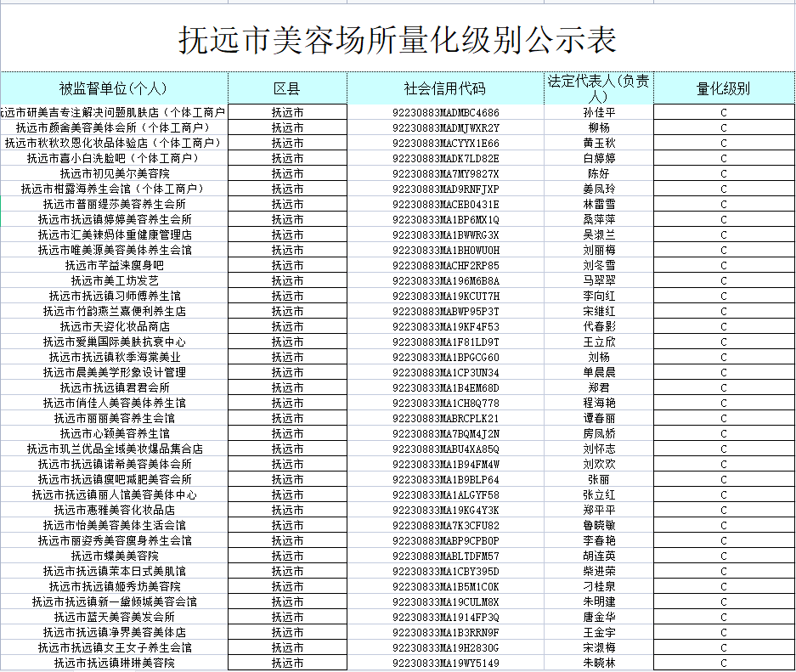Click the 法定代表人(负责人) header cell

click(x=599, y=88)
